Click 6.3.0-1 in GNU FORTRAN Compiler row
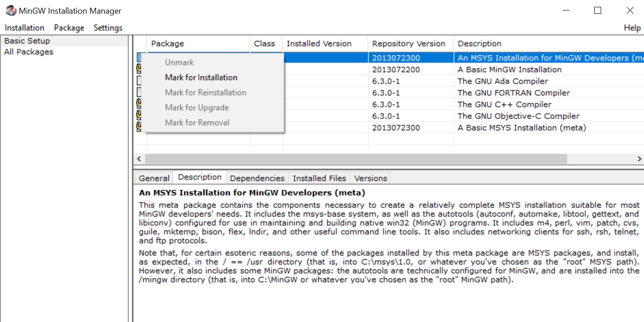Image resolution: width=644 pixels, height=322 pixels. [x=386, y=93]
